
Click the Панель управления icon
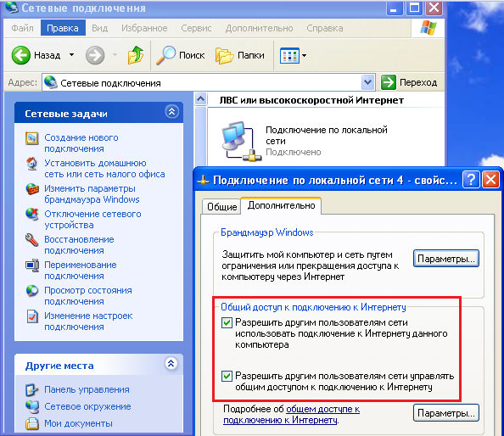coord(32,389)
